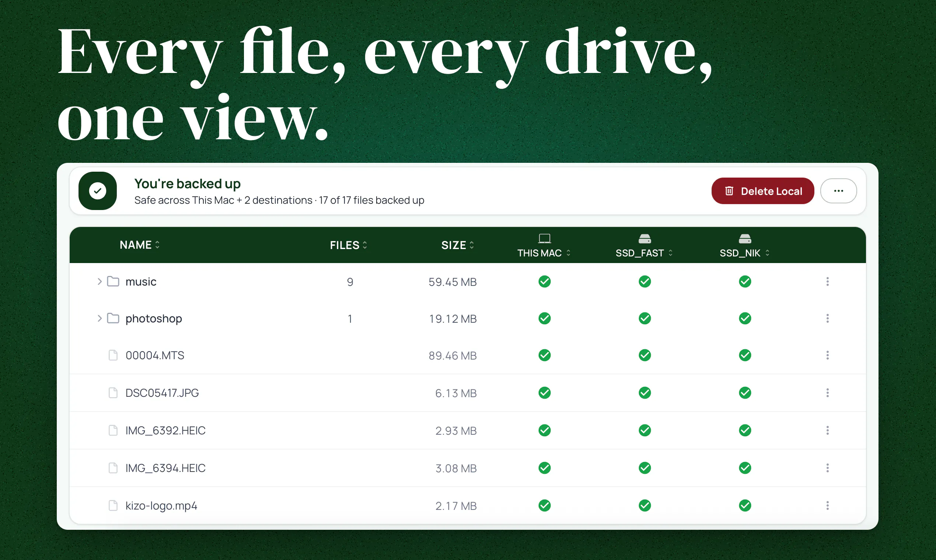This screenshot has width=936, height=560.
Task: Click music's THIS MAC checkmark
Action: (544, 281)
